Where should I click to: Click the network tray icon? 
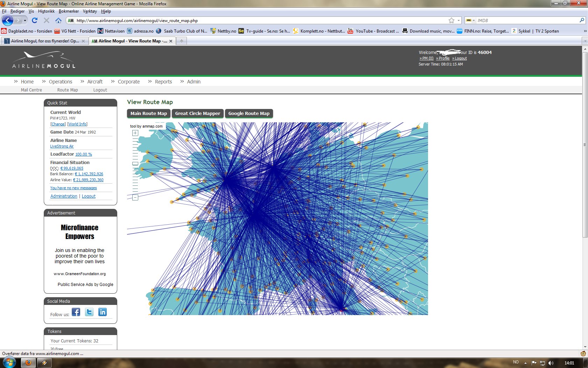click(542, 363)
